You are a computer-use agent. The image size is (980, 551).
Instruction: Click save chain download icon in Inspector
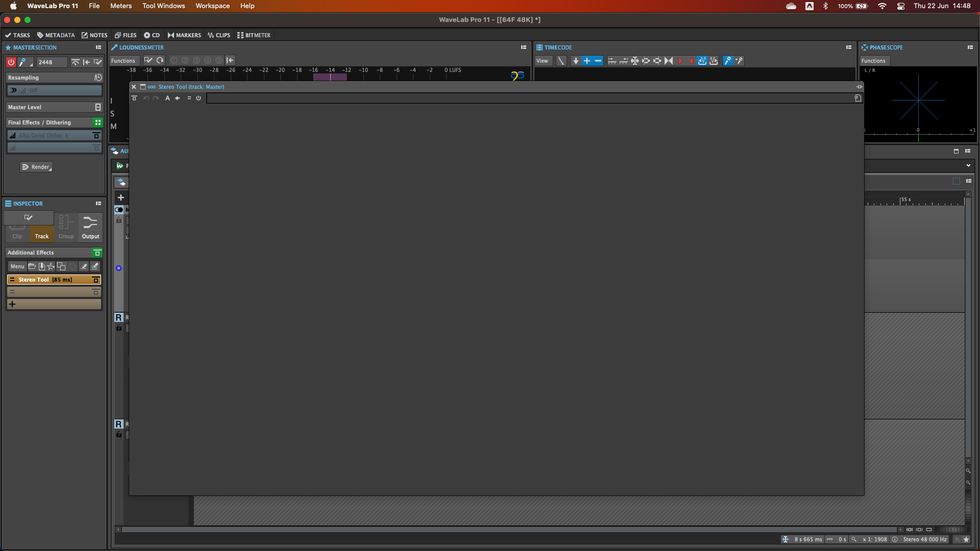[41, 266]
